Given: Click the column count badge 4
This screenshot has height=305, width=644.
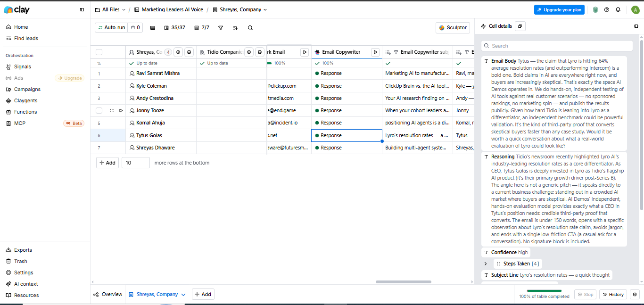Looking at the screenshot, I should (168, 52).
